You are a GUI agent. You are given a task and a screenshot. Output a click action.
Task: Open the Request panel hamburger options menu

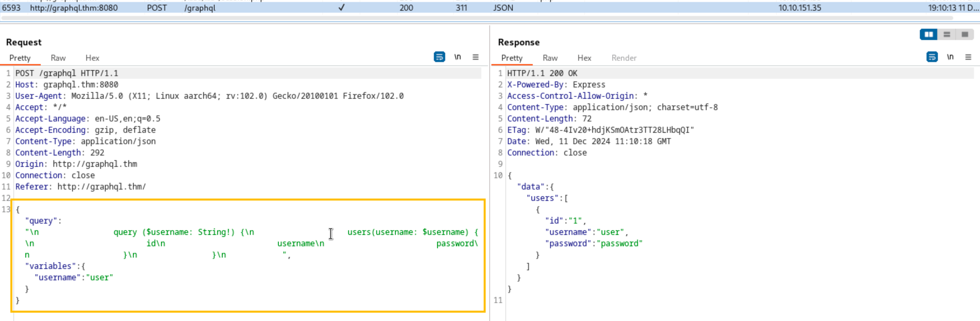(x=475, y=57)
